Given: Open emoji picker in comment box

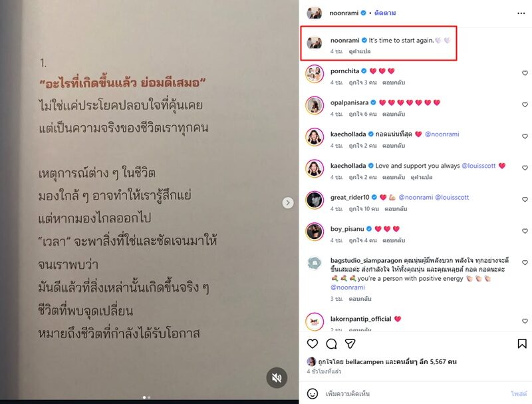Looking at the screenshot, I should [x=313, y=394].
